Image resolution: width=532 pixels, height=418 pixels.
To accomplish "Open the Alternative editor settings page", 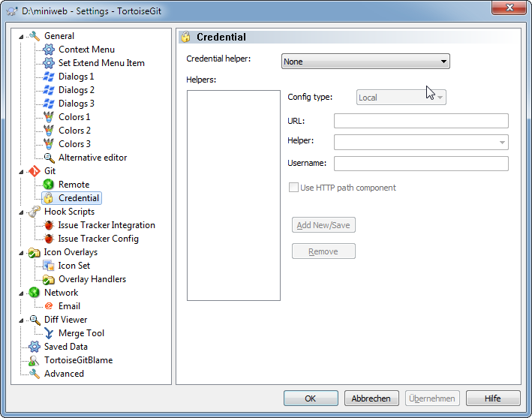I will [92, 158].
